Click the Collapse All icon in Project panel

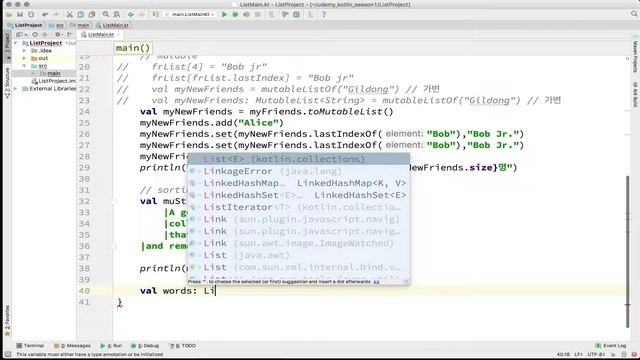pos(45,35)
